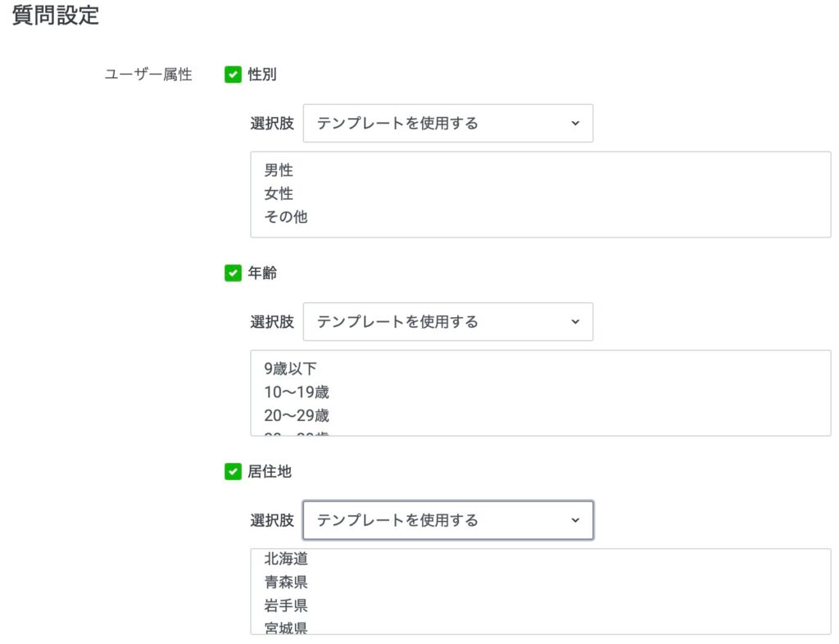
Task: Select その他 in the gender options list
Action: pos(286,216)
